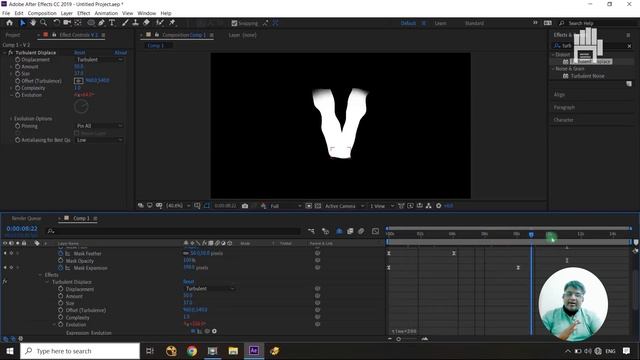
Task: Open timeline Turbulent displacement dropdown
Action: (210, 289)
